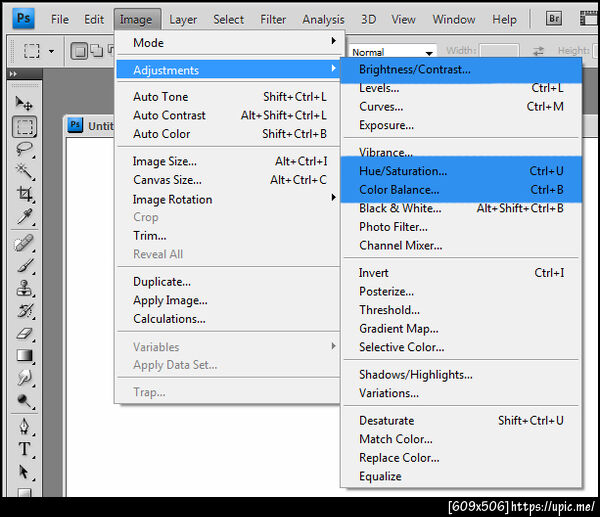
Task: Expand the Mode submenu
Action: tap(228, 42)
